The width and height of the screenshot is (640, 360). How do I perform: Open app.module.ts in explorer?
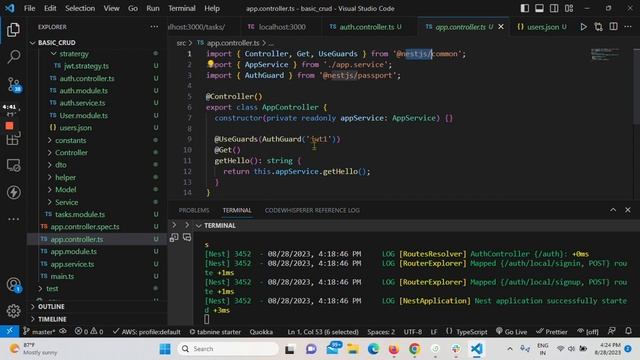pos(73,251)
